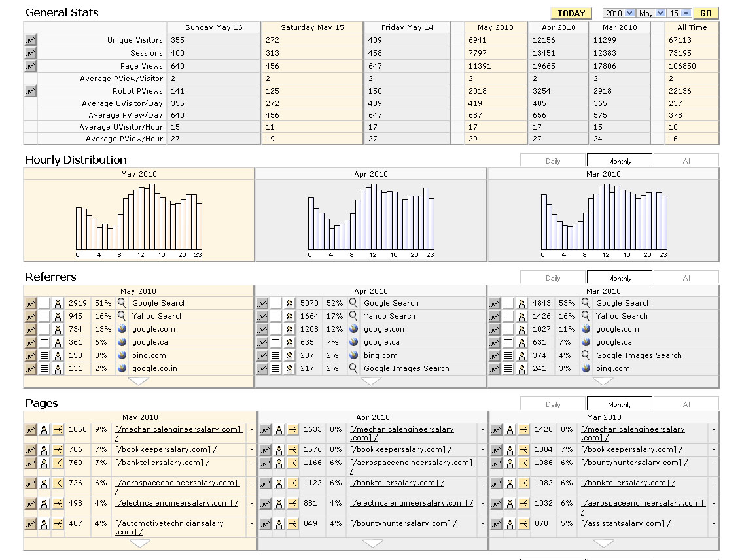
Task: Open graph for bountyhuntersalary.com in Mar 2010
Action: click(497, 463)
